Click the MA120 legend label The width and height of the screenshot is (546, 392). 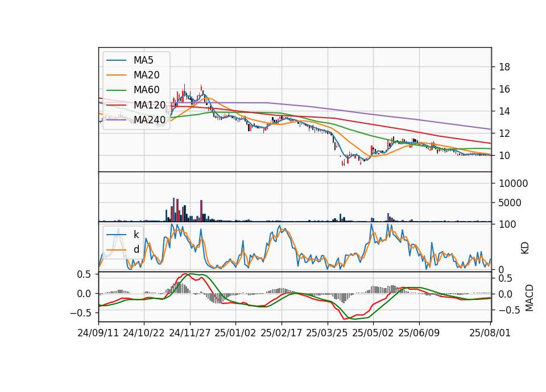click(x=150, y=105)
